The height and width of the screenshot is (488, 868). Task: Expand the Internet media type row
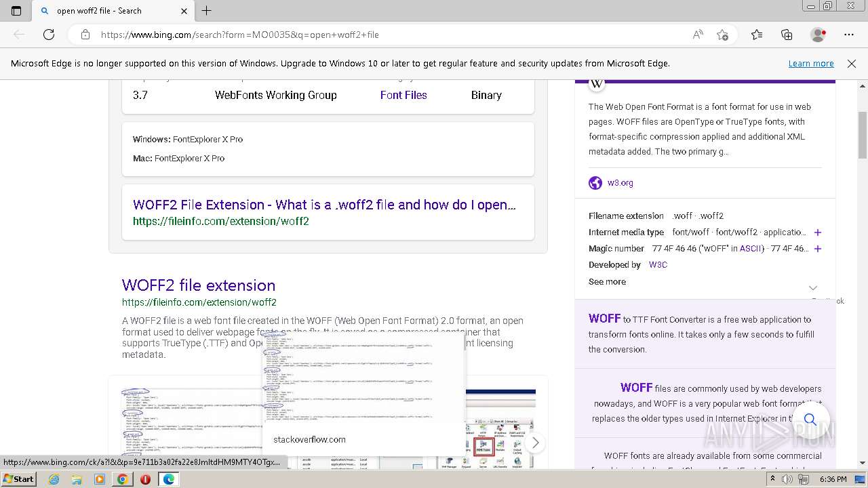818,232
